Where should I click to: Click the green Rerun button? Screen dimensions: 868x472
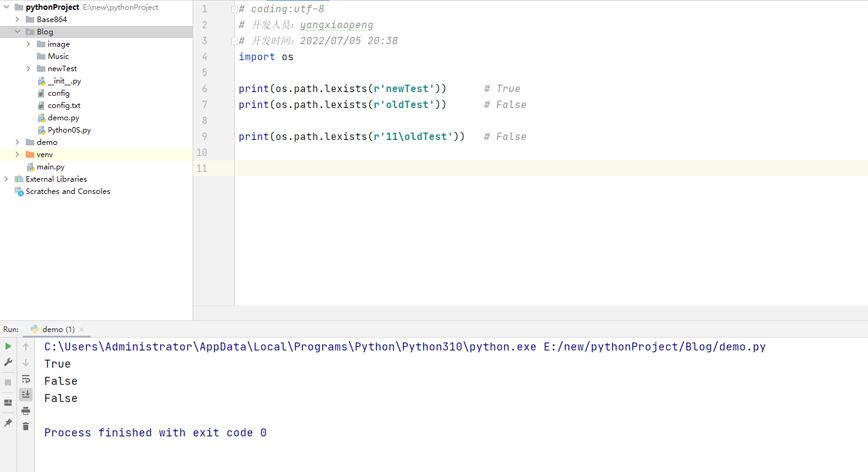[x=8, y=346]
